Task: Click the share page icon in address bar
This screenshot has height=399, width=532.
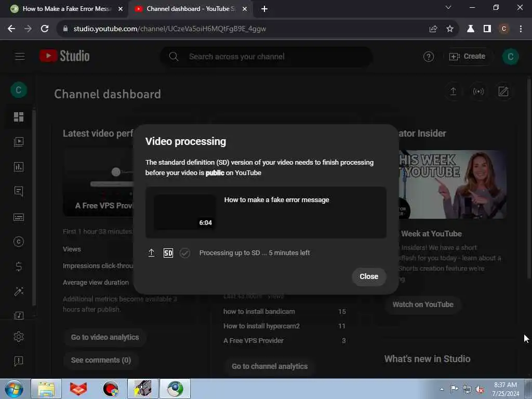Action: pos(433,29)
